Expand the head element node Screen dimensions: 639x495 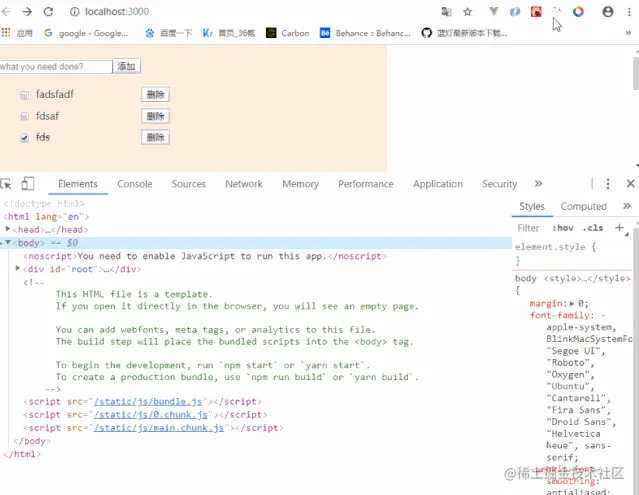click(7, 229)
